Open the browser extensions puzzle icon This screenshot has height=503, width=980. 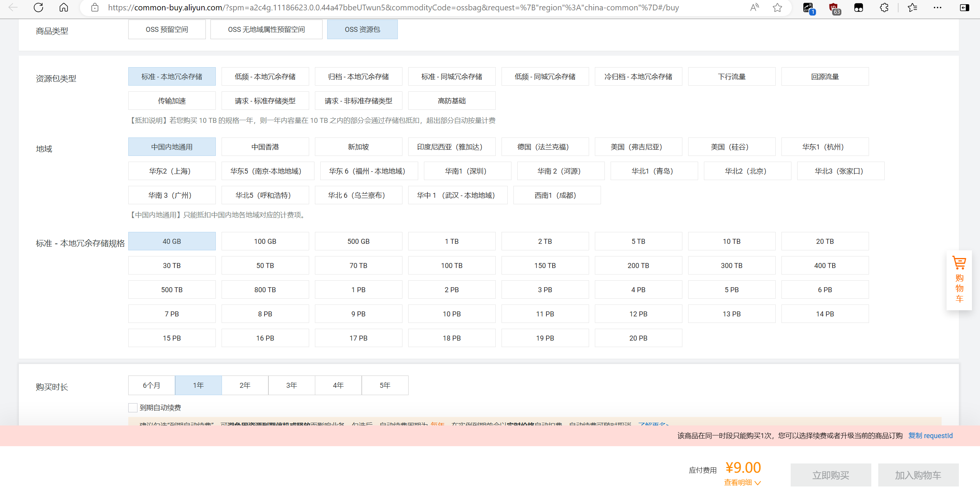pos(884,7)
